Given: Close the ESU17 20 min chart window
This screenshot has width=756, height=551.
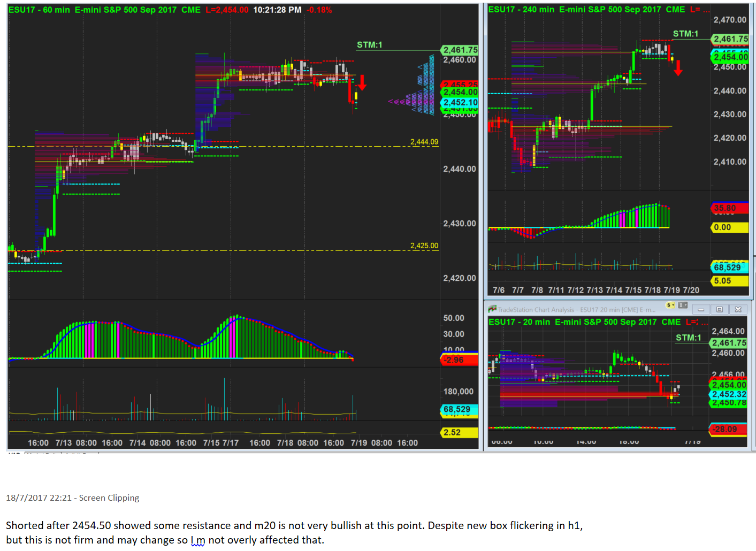Looking at the screenshot, I should coord(738,309).
